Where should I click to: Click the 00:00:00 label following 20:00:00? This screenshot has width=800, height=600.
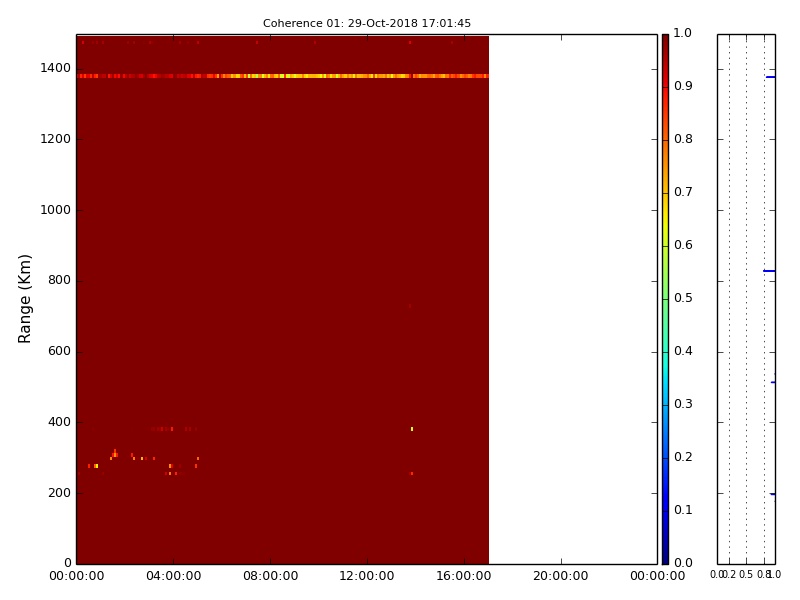[658, 576]
